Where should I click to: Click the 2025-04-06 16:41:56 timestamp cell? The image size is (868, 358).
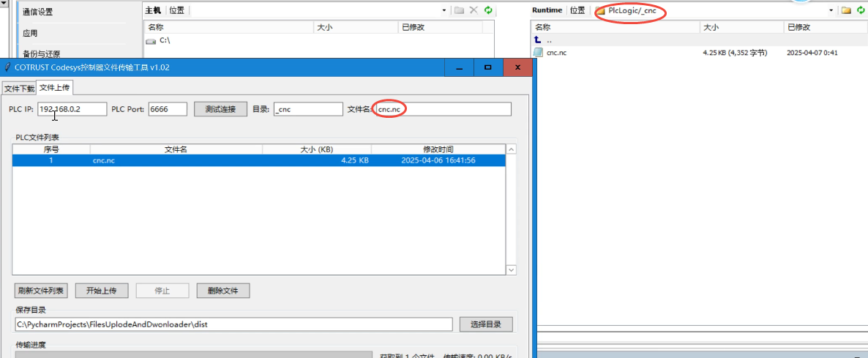pyautogui.click(x=438, y=160)
